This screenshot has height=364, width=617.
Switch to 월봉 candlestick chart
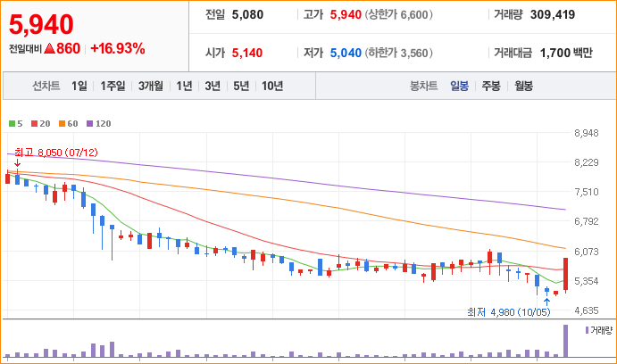click(524, 86)
